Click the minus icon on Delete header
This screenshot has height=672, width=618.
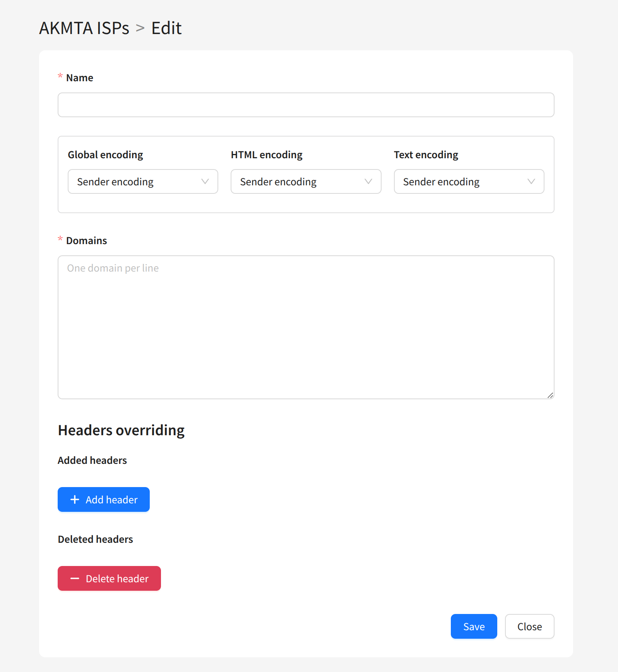tap(75, 578)
